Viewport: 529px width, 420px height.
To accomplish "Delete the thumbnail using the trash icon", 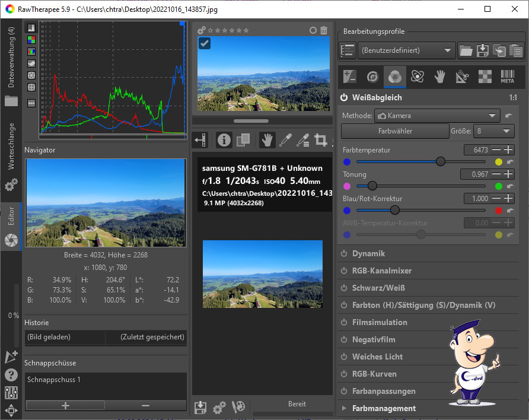I will click(323, 30).
